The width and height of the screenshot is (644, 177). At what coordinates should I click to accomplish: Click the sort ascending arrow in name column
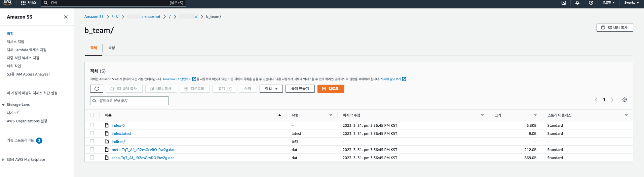(x=279, y=115)
